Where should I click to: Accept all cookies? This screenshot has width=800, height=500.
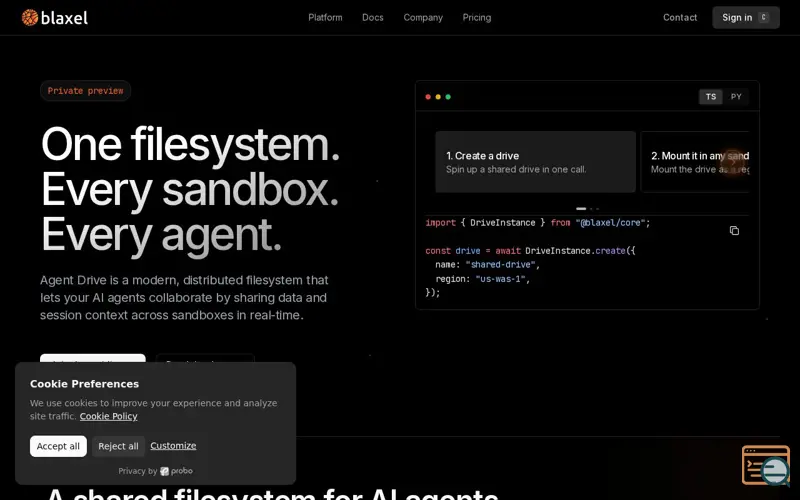(x=58, y=446)
